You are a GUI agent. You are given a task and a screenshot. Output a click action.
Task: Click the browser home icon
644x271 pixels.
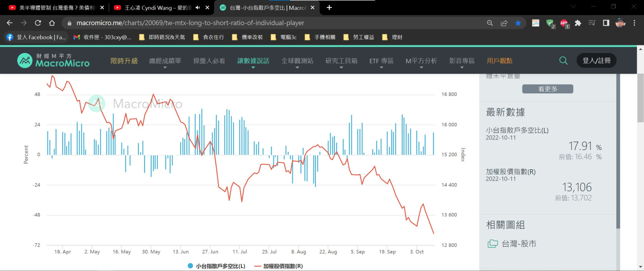tap(52, 23)
